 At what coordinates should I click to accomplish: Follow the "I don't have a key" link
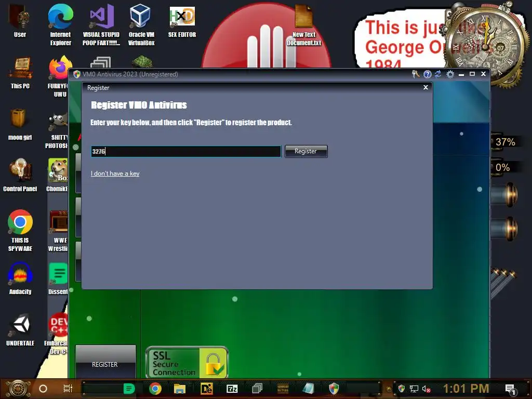115,174
